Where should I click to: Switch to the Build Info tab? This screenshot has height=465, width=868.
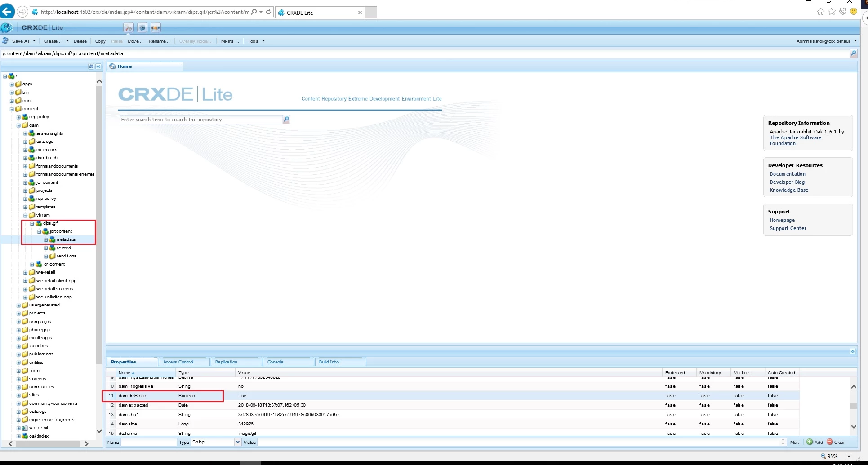coord(340,362)
